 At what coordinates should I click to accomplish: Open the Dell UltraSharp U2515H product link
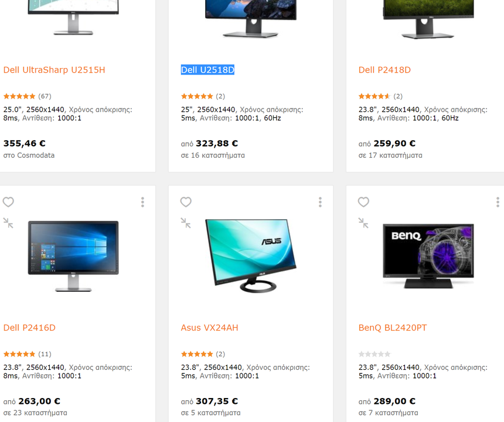pos(55,70)
